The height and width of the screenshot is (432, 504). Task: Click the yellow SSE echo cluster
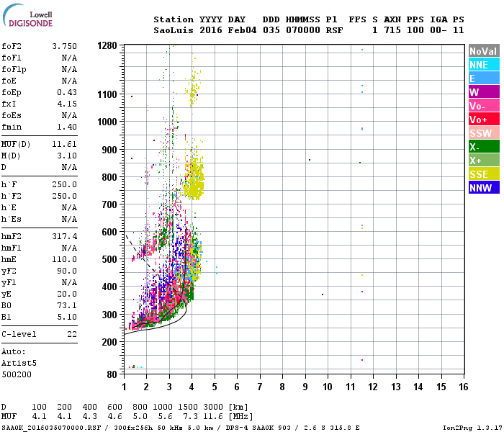click(x=194, y=181)
